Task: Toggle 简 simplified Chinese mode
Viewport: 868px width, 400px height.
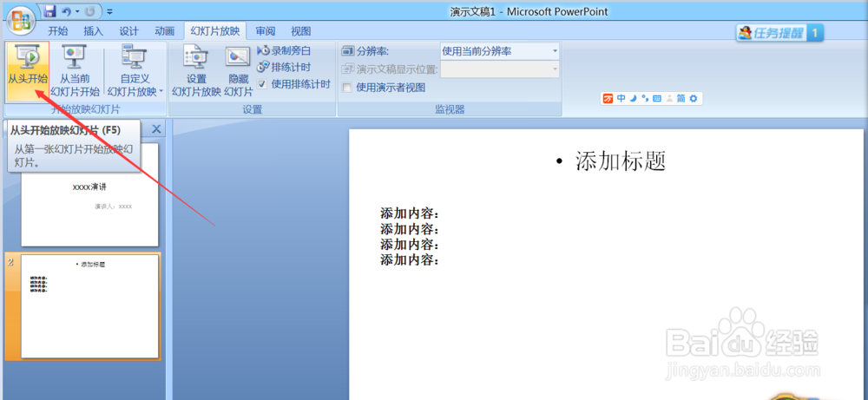Action: click(x=681, y=98)
